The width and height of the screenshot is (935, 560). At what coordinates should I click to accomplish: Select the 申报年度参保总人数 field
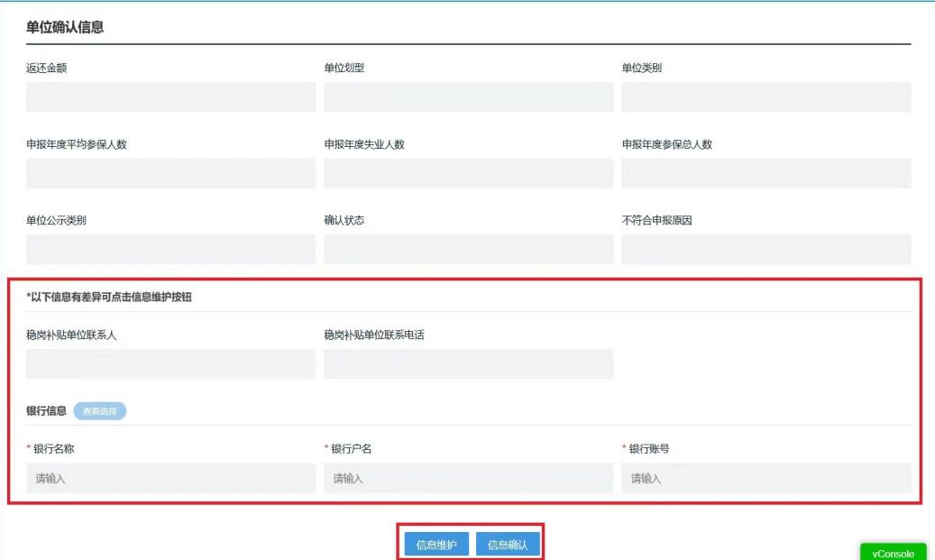coord(765,174)
